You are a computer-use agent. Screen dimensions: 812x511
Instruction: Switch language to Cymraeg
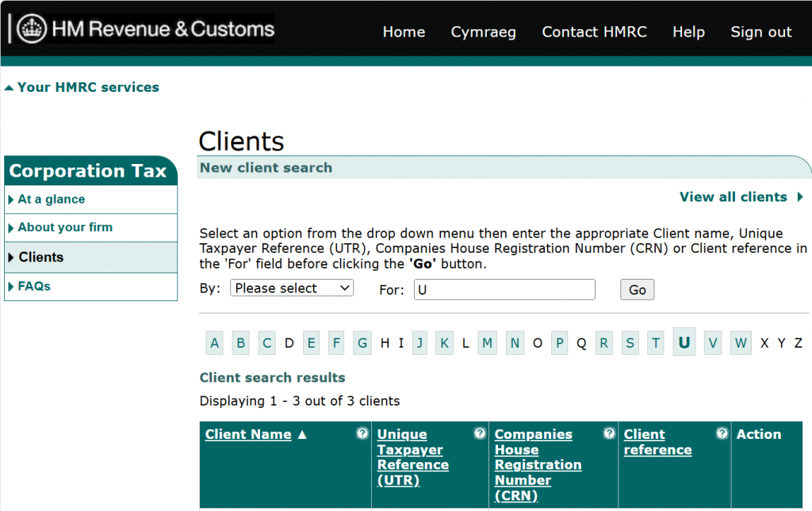point(483,32)
